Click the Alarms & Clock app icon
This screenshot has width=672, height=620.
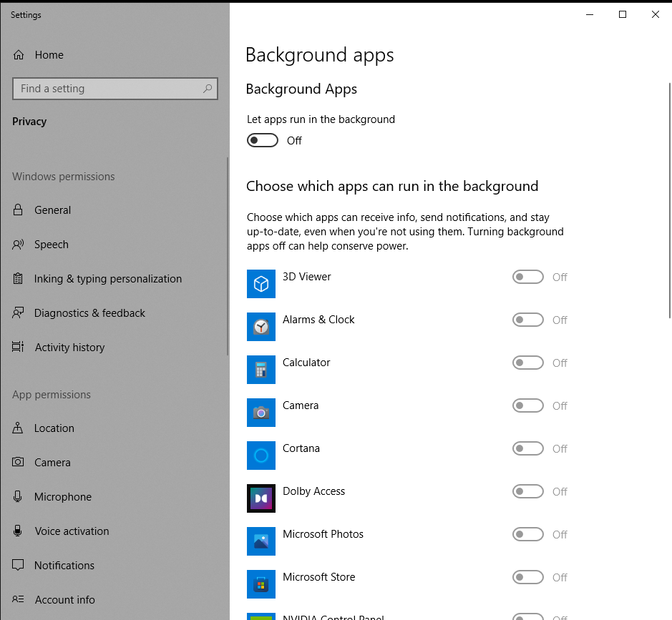coord(260,327)
